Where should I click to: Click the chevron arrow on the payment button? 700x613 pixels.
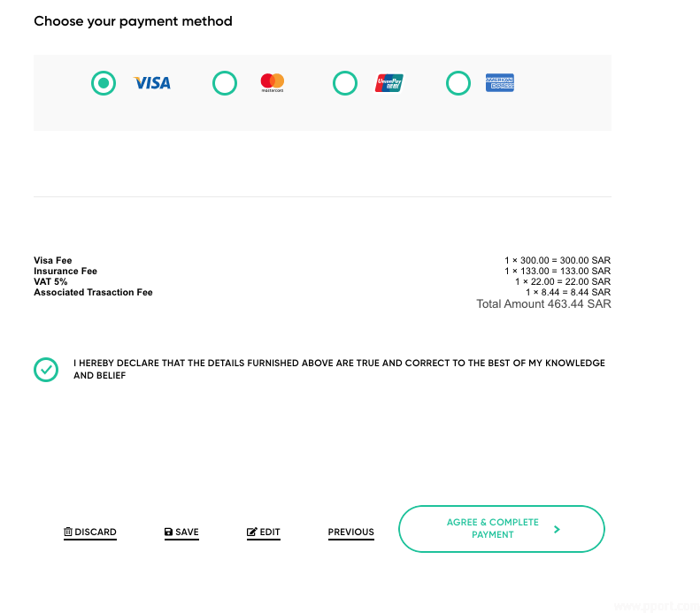tap(557, 529)
